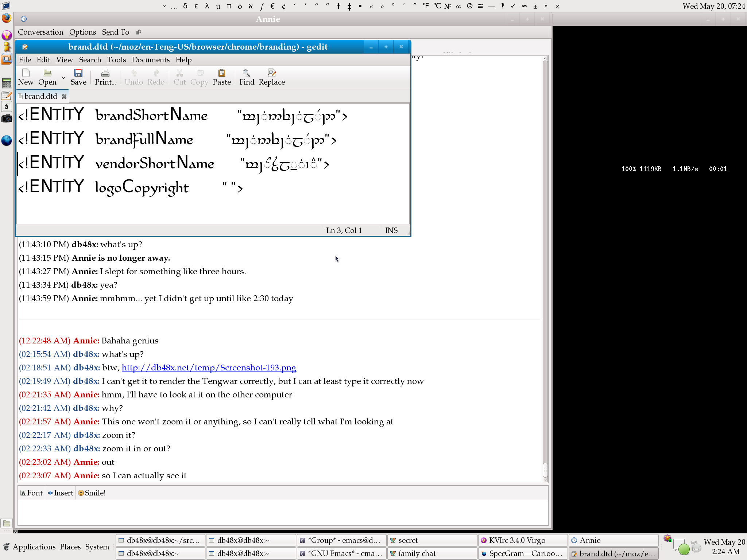
Task: Open the Smile! emoticon picker
Action: click(92, 493)
